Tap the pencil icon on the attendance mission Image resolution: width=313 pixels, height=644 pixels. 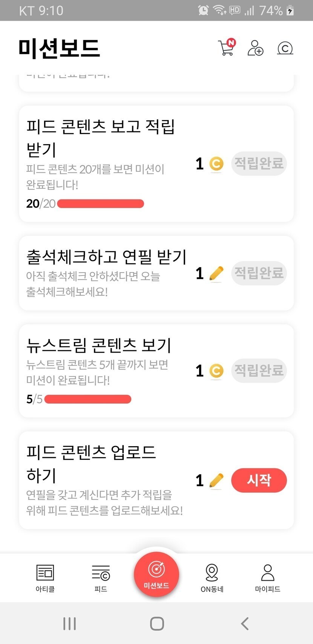(x=216, y=273)
